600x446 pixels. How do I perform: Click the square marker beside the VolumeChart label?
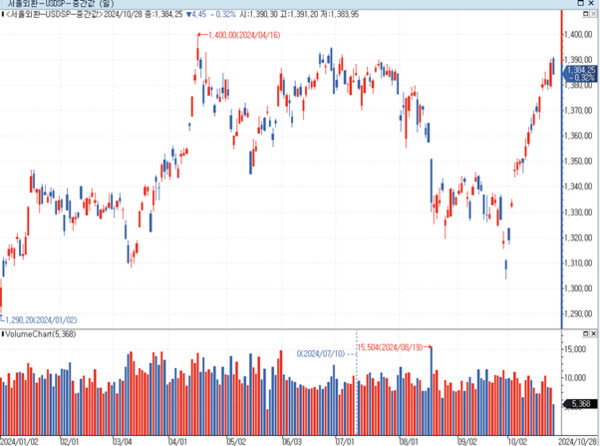(4, 333)
